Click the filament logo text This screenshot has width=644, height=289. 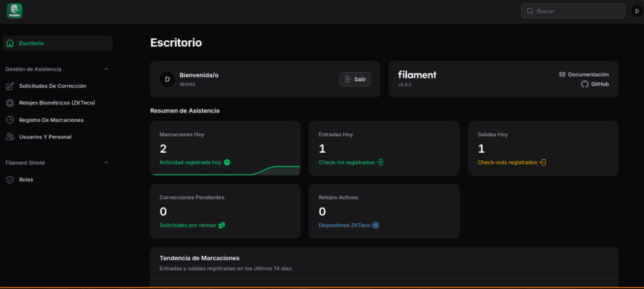click(x=418, y=75)
